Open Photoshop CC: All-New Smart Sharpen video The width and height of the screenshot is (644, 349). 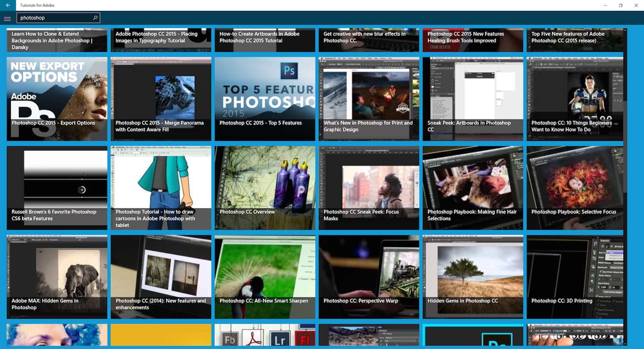click(x=265, y=277)
